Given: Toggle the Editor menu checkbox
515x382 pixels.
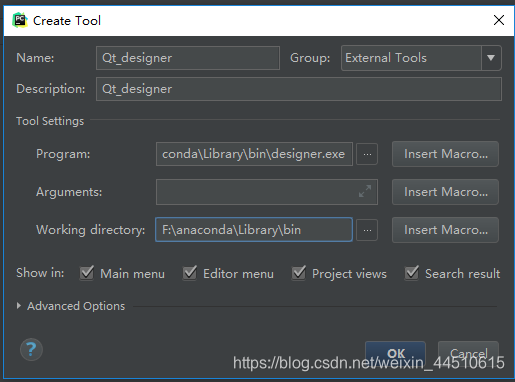Looking at the screenshot, I should (190, 273).
